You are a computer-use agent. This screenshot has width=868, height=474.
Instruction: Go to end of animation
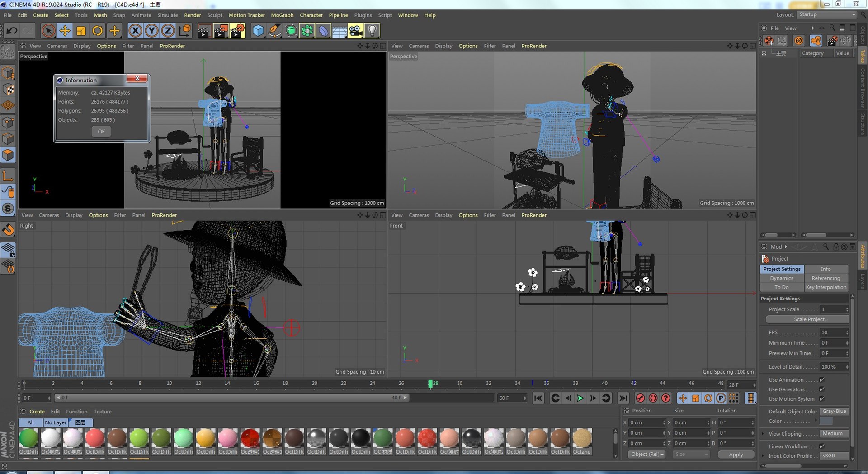pos(623,398)
